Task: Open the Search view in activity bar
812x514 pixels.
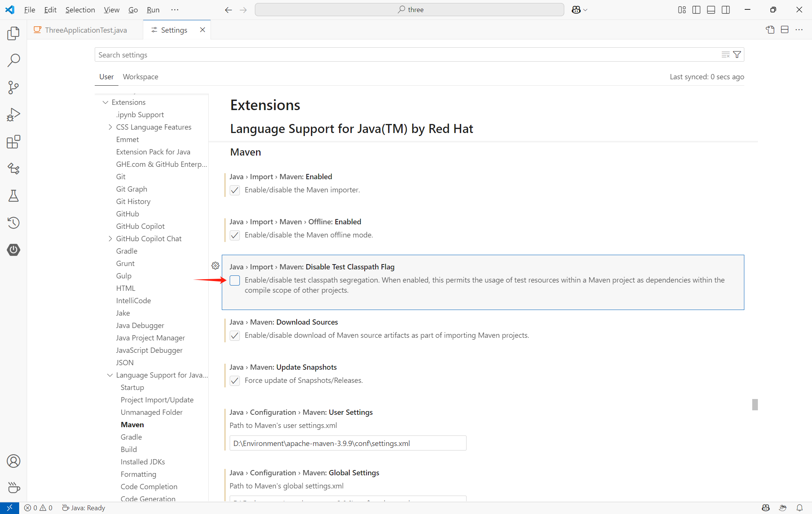Action: click(13, 60)
